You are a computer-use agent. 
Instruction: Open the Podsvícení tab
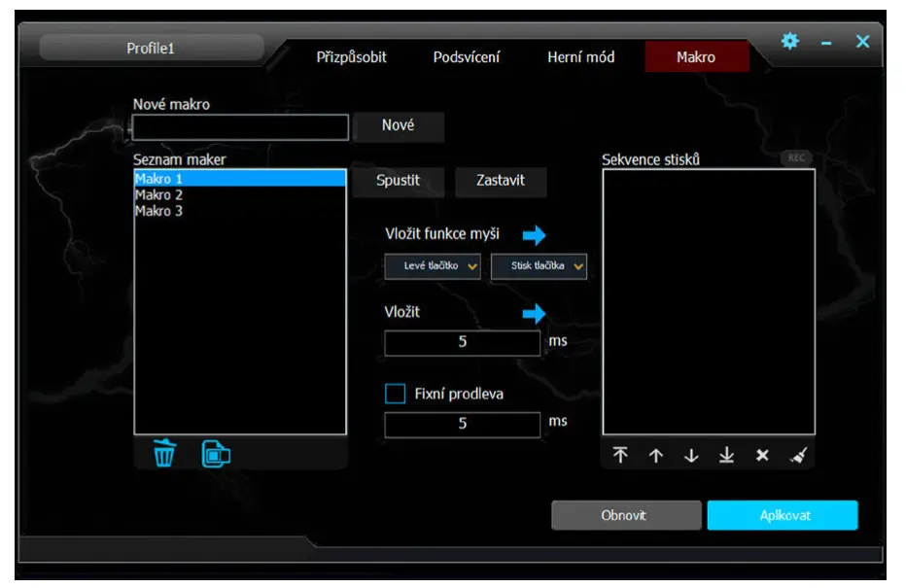click(467, 57)
